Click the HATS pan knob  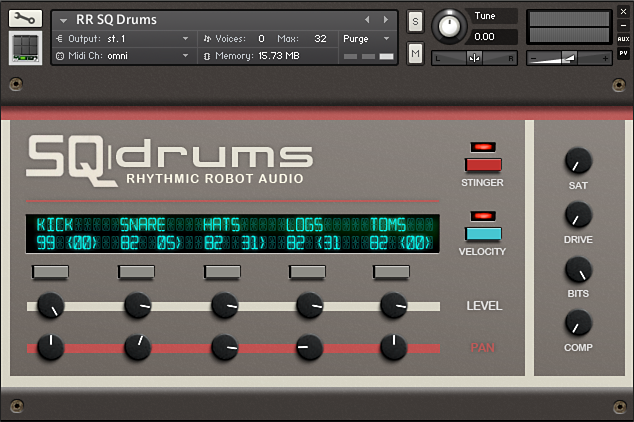click(x=225, y=347)
